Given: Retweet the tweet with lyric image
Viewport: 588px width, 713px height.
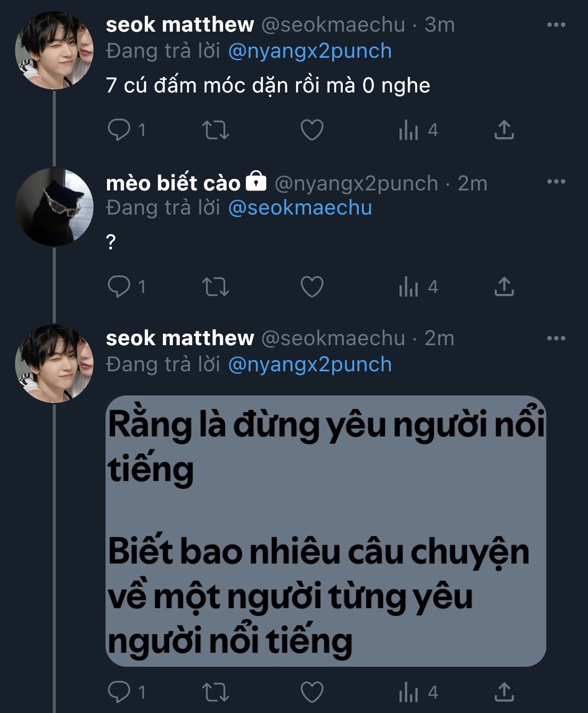Looking at the screenshot, I should tap(215, 693).
